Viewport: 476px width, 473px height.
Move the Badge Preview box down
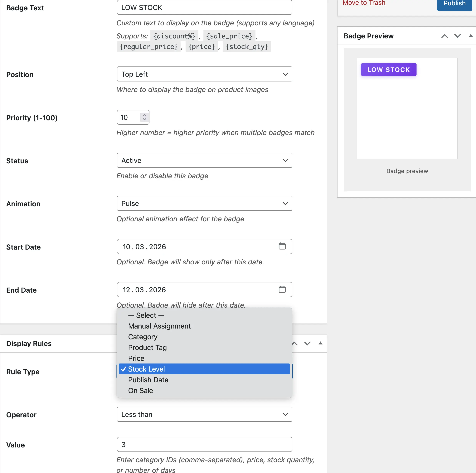[458, 36]
